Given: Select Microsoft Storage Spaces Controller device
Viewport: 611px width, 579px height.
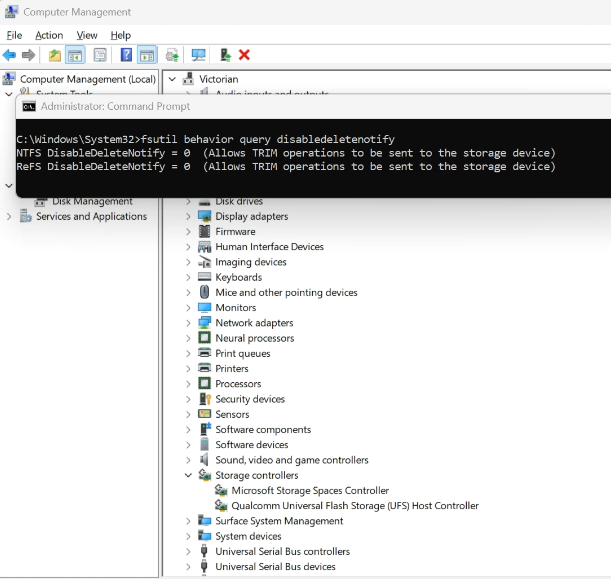Looking at the screenshot, I should [x=309, y=491].
